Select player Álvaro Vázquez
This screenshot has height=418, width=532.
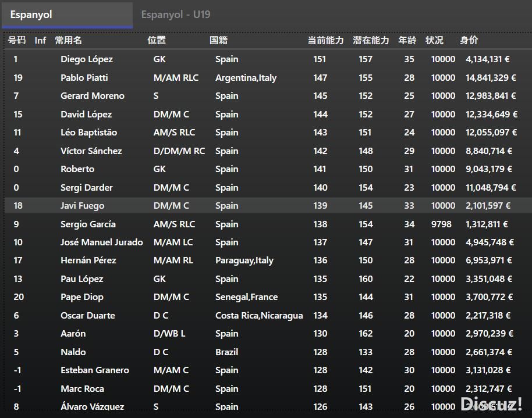click(x=93, y=406)
